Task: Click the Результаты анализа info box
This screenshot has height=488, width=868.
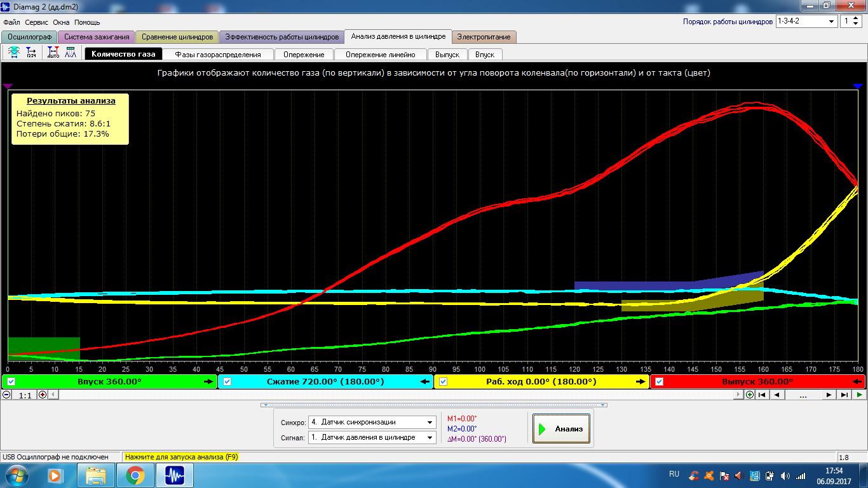Action: click(70, 119)
